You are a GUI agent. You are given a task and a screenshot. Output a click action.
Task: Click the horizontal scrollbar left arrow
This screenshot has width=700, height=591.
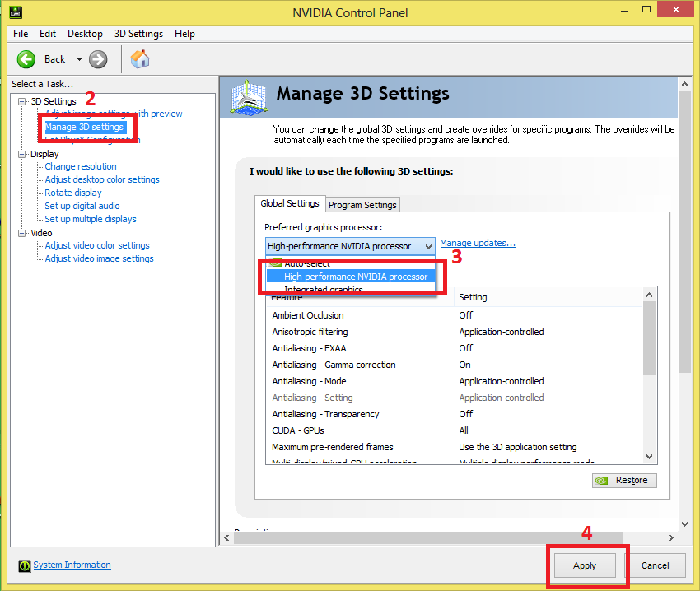pos(226,538)
